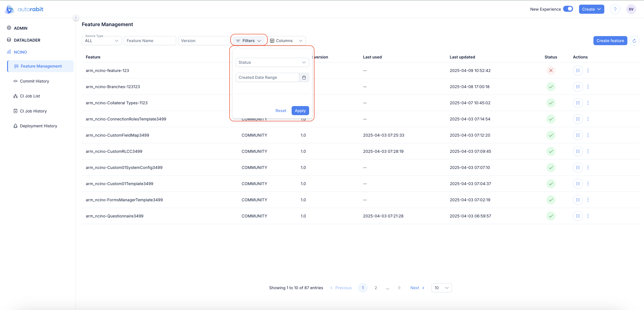Click the calendar icon in Created Date Range
The image size is (644, 310).
(x=304, y=77)
